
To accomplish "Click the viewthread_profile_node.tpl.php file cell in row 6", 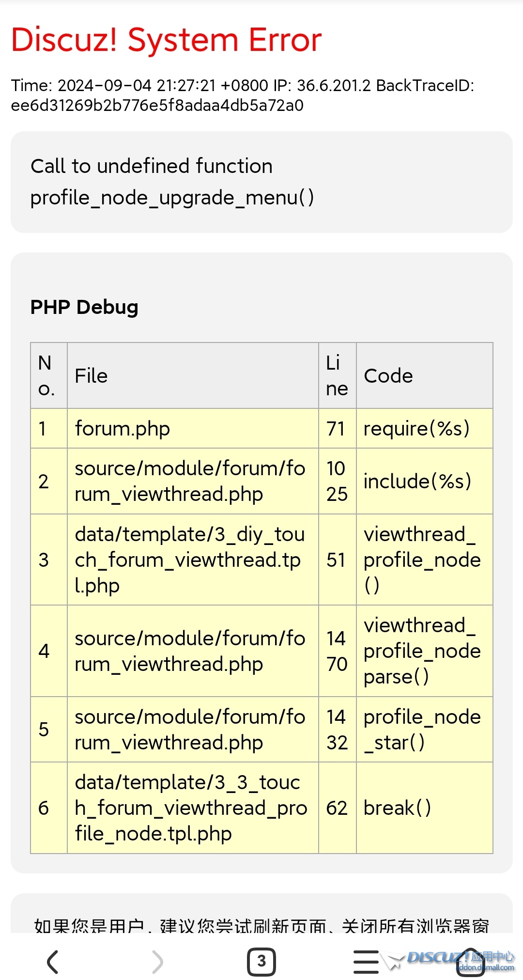I will 191,808.
